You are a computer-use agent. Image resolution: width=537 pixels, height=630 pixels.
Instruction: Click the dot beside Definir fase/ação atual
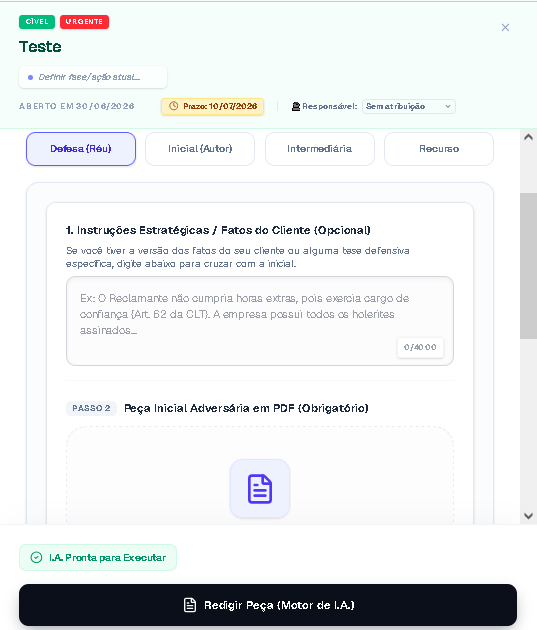pyautogui.click(x=30, y=77)
